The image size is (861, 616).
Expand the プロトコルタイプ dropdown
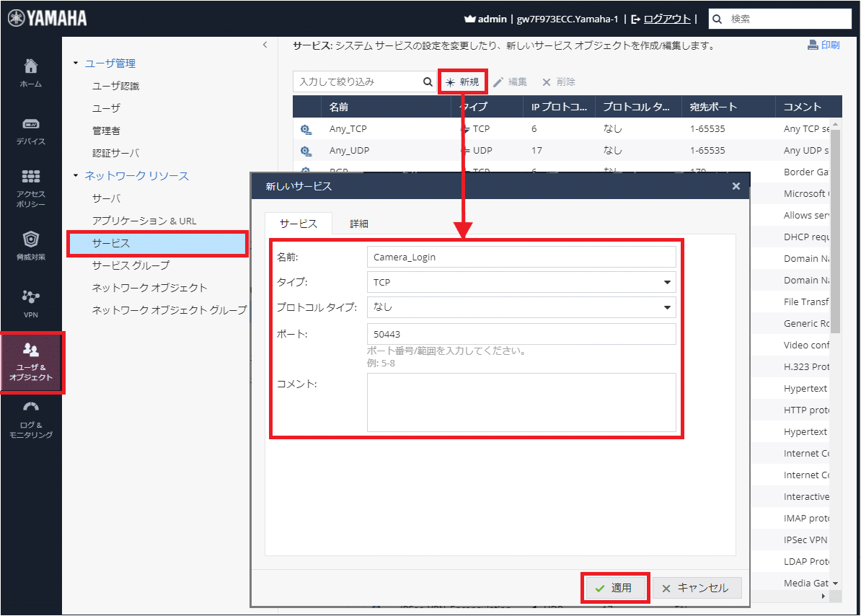(x=667, y=308)
